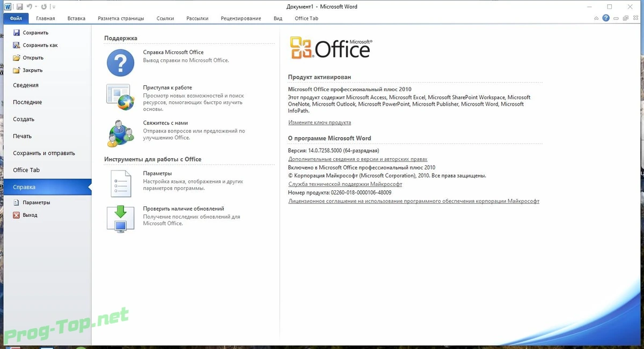Minimize the ribbon with the chevron button
The height and width of the screenshot is (349, 644).
pos(596,18)
